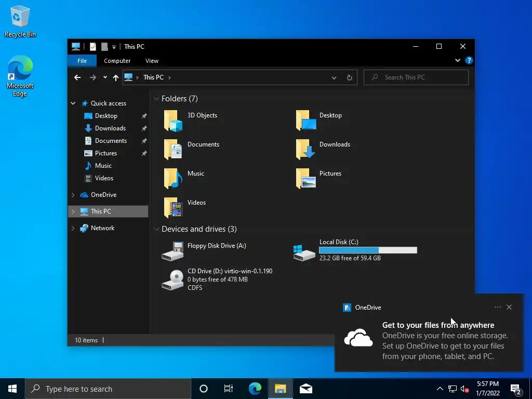Unpin Pictures from Quick access
532x399 pixels.
click(144, 153)
